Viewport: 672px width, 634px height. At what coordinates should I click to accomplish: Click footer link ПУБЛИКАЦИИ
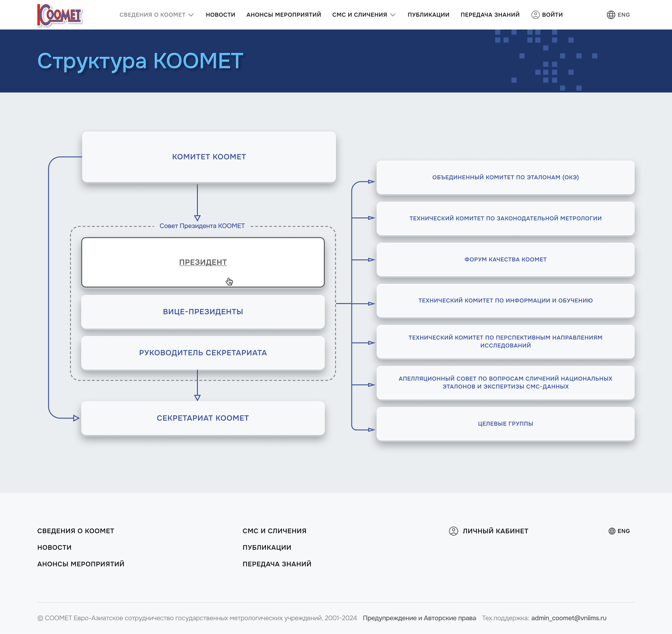(x=267, y=547)
